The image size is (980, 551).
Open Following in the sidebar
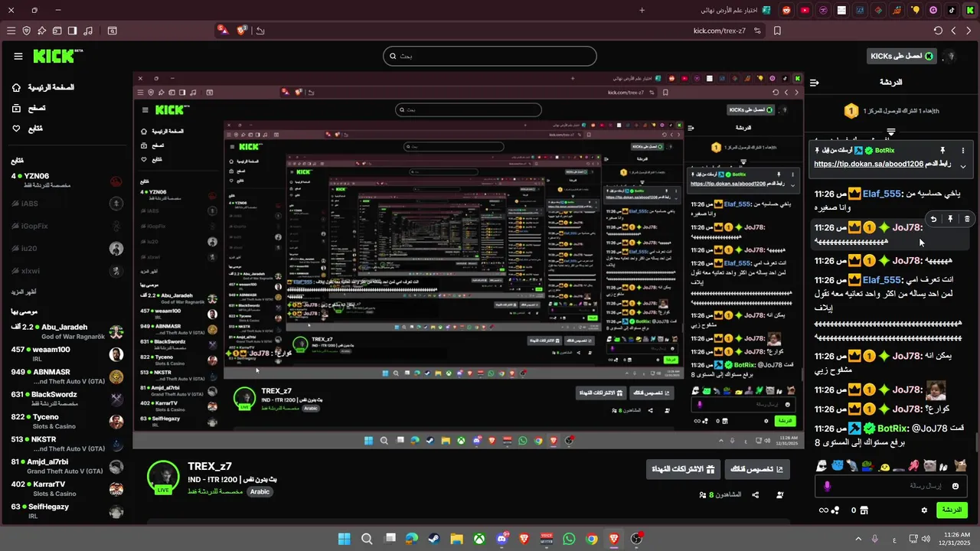coord(27,128)
